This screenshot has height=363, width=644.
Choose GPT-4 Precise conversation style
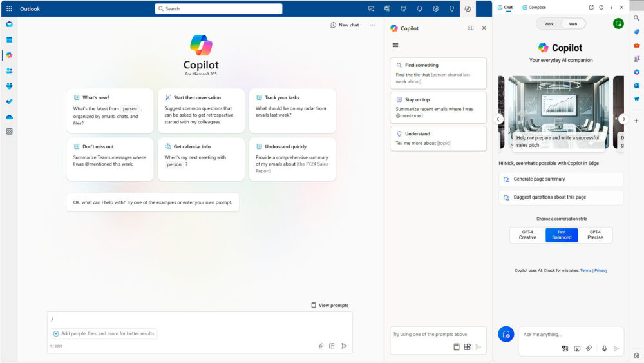click(x=595, y=235)
